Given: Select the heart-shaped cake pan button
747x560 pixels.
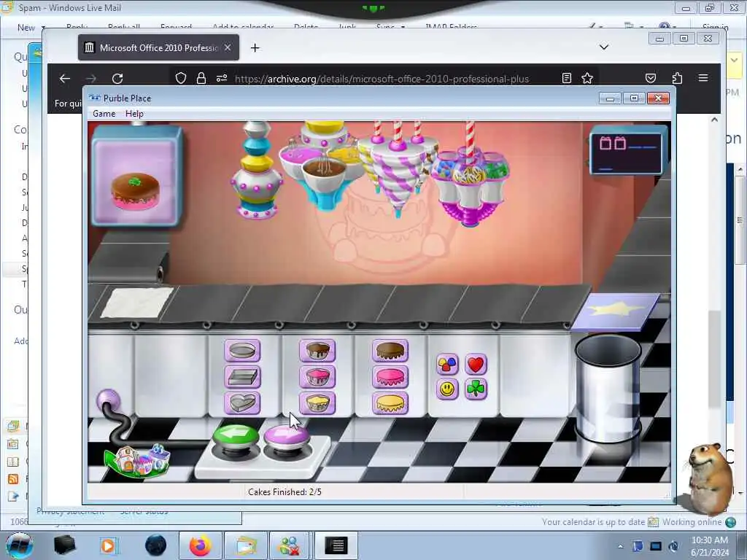Looking at the screenshot, I should pyautogui.click(x=242, y=402).
